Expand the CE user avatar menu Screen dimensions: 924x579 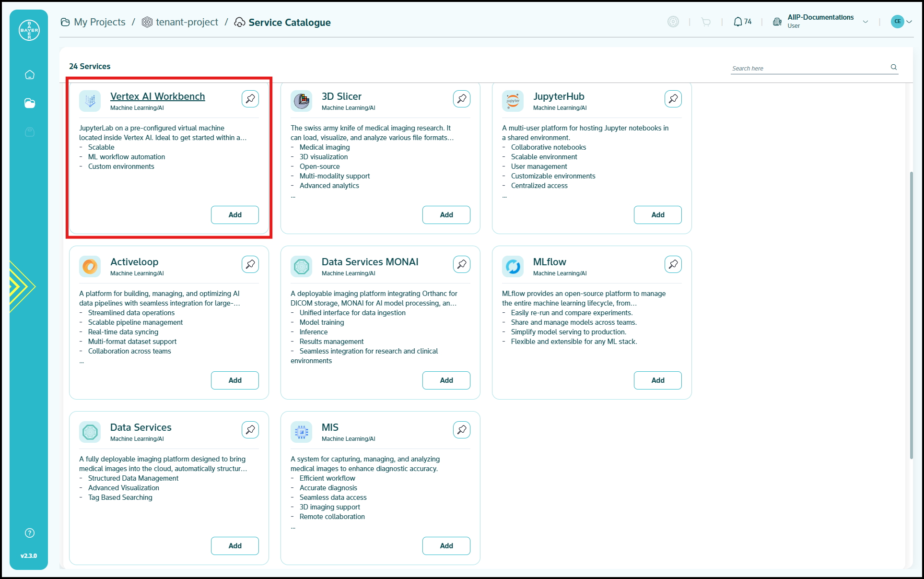pyautogui.click(x=901, y=22)
